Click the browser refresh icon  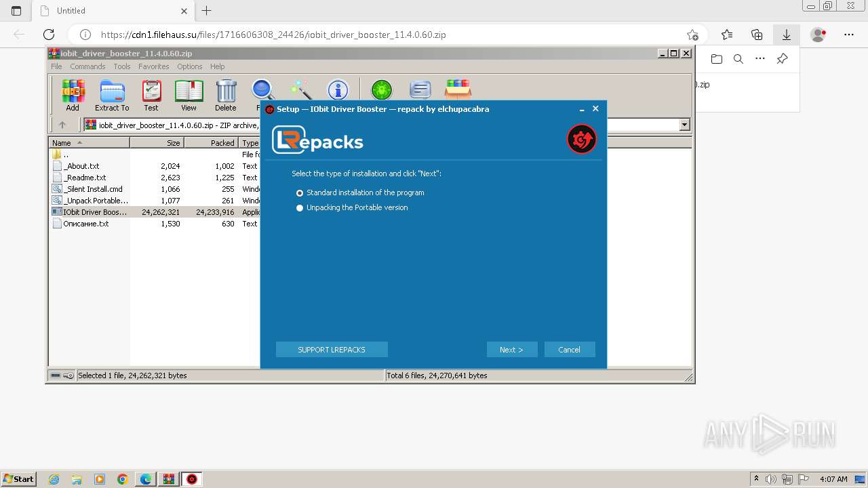point(49,35)
